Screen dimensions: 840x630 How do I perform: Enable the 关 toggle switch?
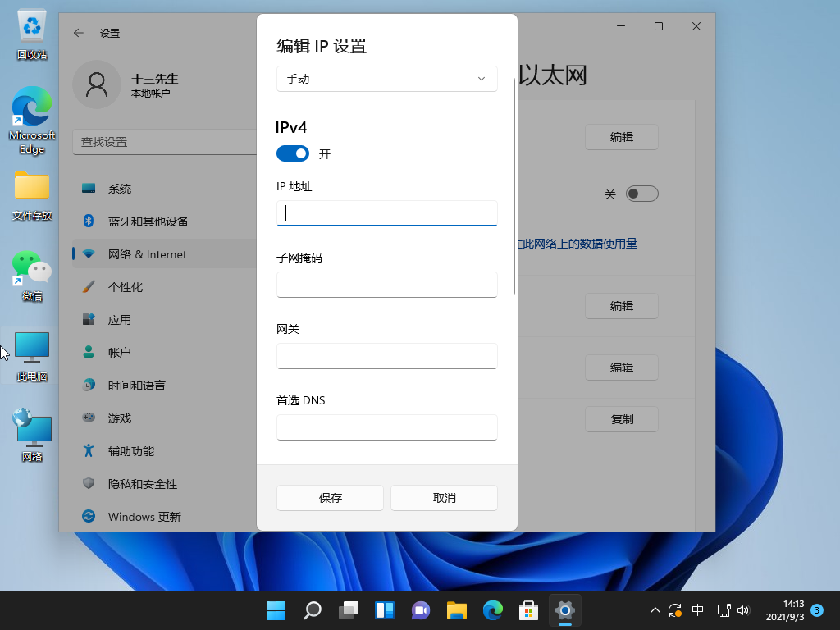click(641, 193)
